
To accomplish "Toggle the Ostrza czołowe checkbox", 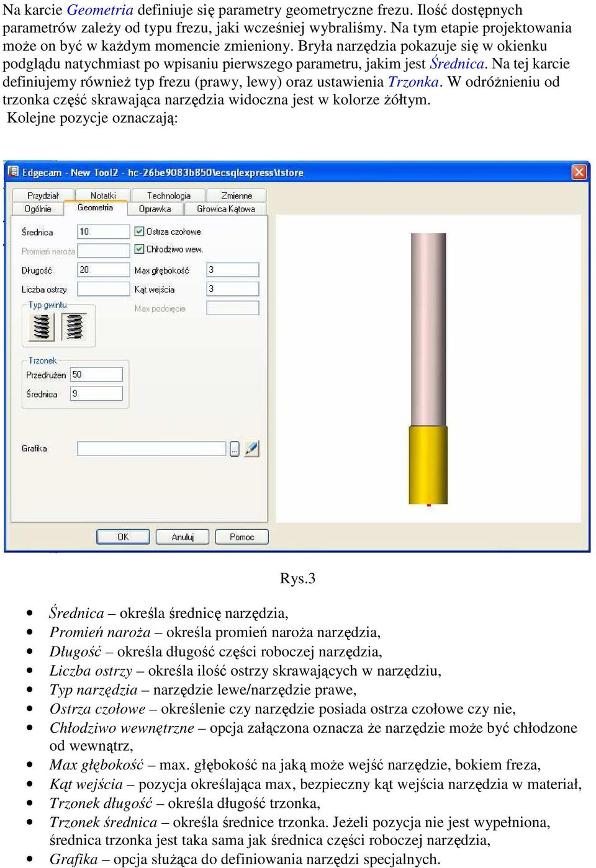I will tap(140, 231).
